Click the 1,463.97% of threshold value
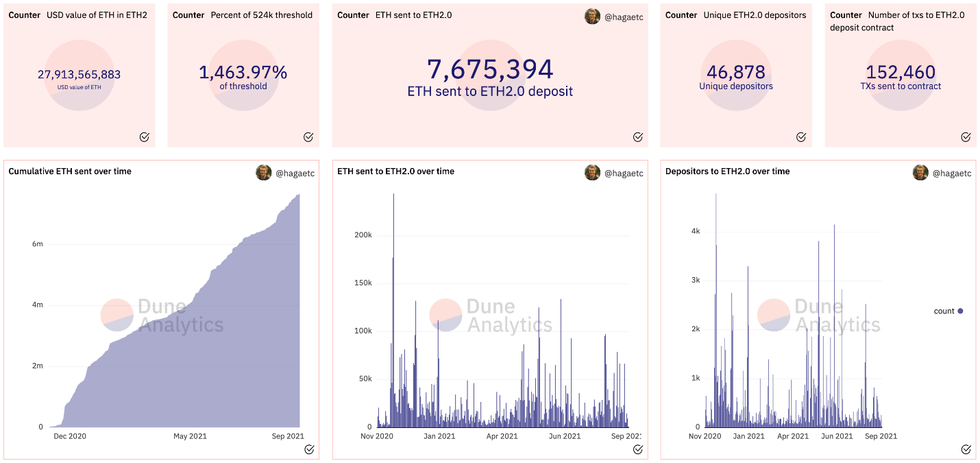Image resolution: width=980 pixels, height=463 pixels. (x=243, y=72)
